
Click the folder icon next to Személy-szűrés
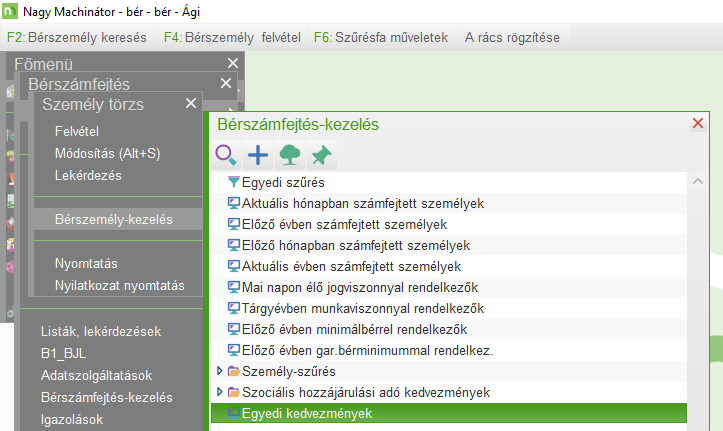234,371
